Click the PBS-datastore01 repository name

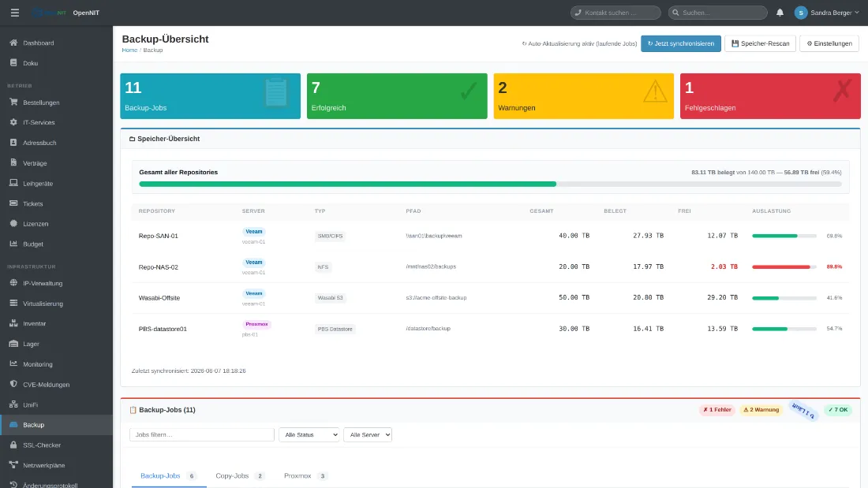coord(163,329)
